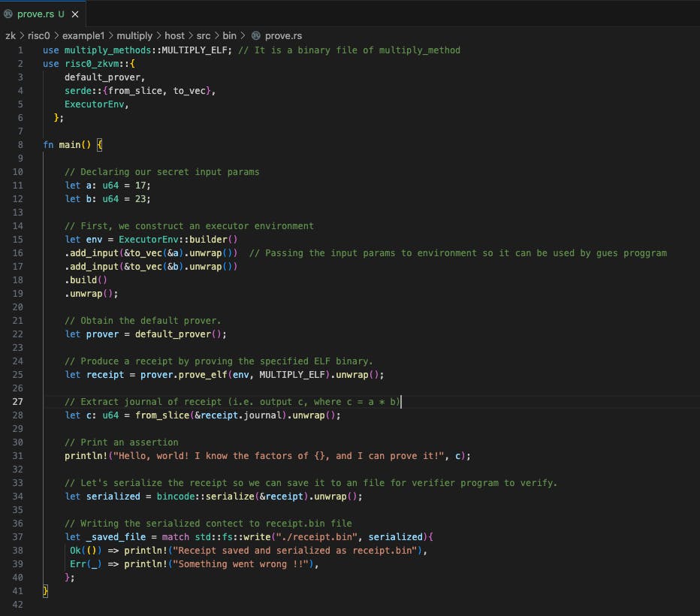The width and height of the screenshot is (700, 616).
Task: Click journal in &receipt.journal
Action: pos(263,415)
